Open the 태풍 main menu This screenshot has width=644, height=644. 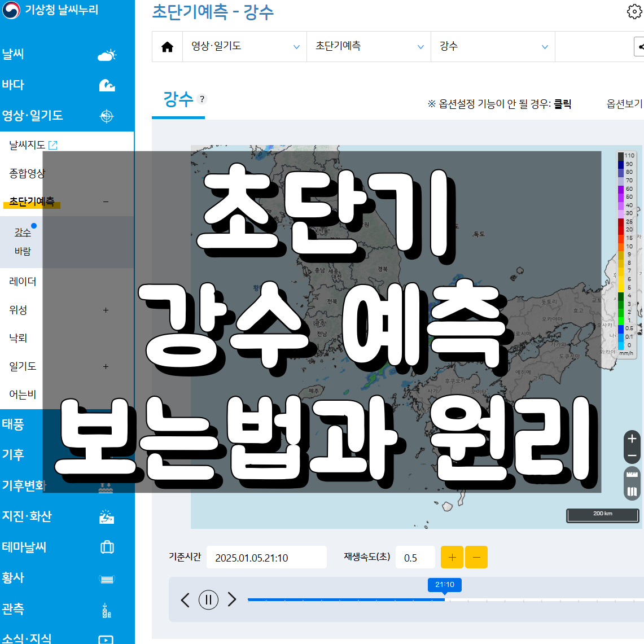pyautogui.click(x=13, y=424)
